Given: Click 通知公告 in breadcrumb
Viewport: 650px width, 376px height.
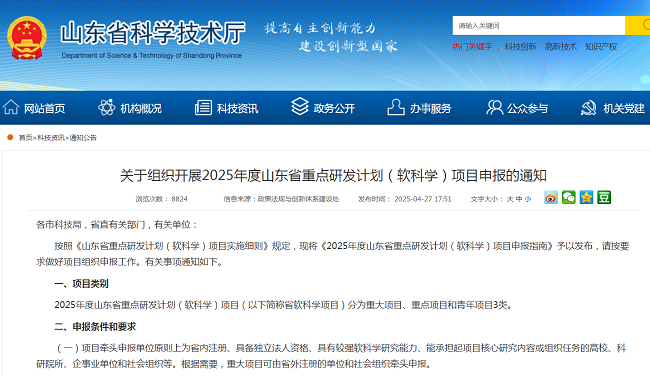Looking at the screenshot, I should click(x=83, y=138).
